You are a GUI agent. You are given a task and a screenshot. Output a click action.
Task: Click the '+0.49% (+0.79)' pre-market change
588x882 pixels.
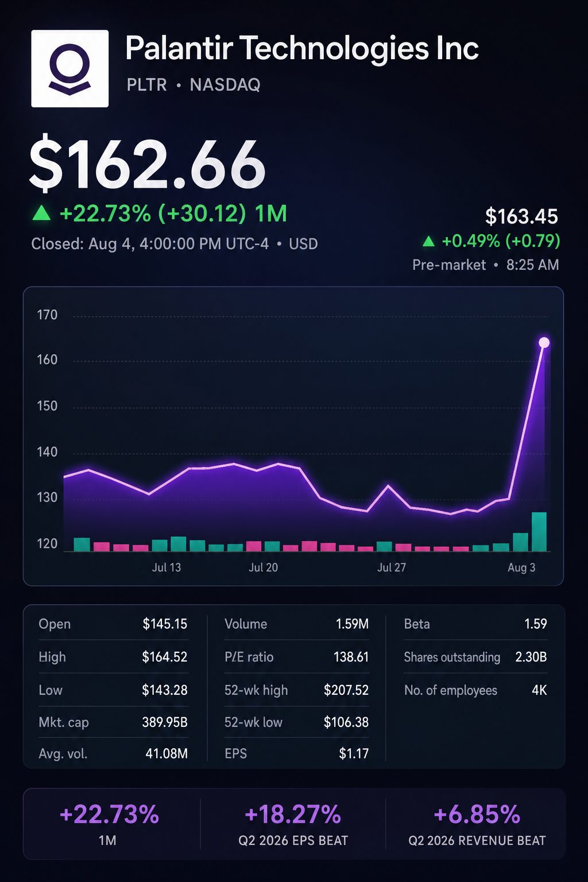501,241
